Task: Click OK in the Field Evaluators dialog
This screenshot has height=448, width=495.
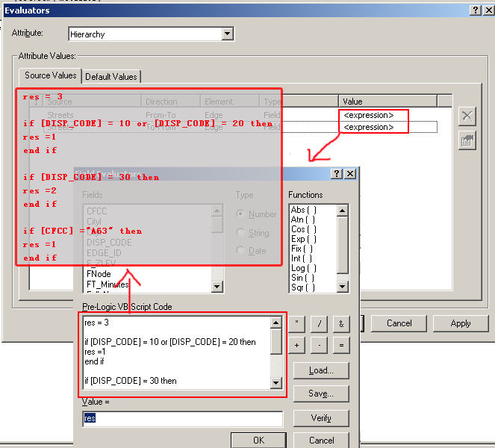Action: click(258, 440)
